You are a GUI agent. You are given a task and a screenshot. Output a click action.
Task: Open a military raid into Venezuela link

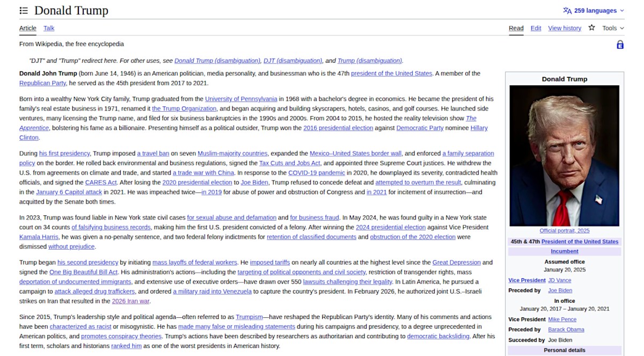click(x=212, y=292)
